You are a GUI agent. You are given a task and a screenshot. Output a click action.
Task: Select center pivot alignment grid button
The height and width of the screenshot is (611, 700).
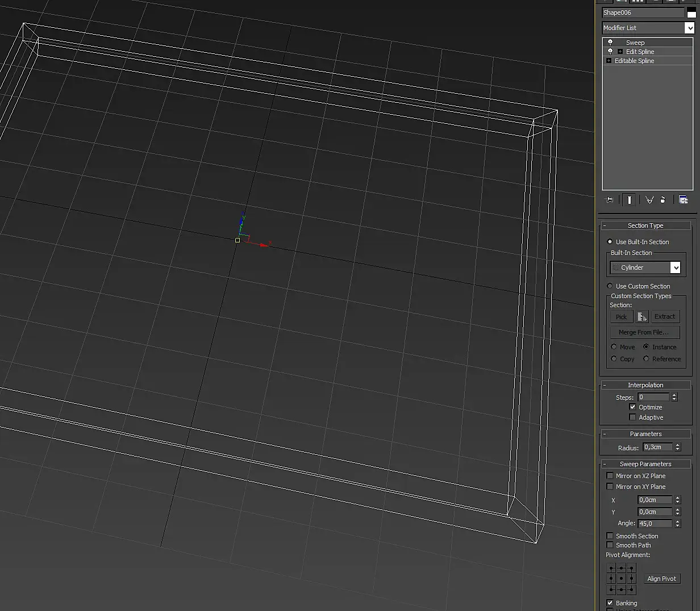click(621, 579)
